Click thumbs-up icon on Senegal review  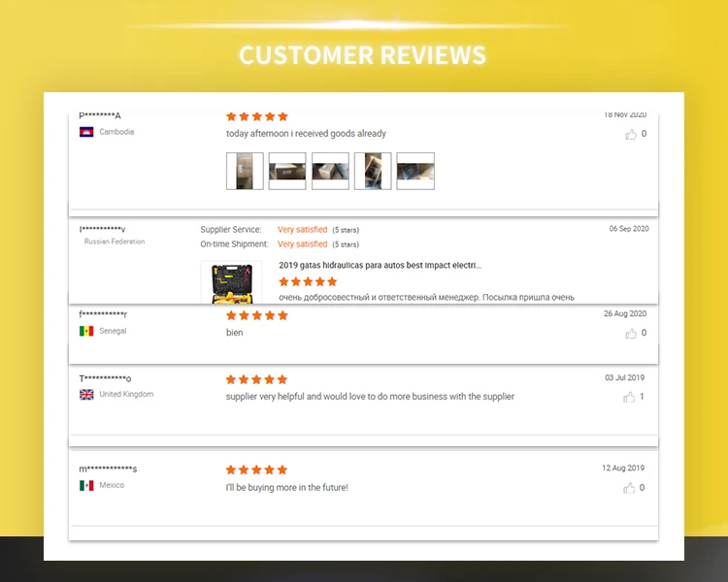pyautogui.click(x=631, y=334)
